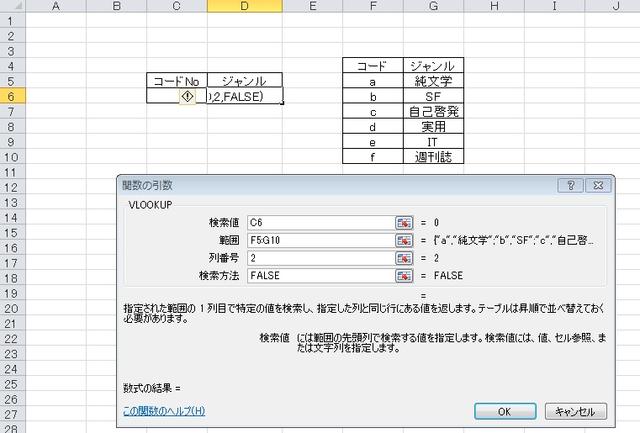Click the 列番号 input field containing 2
Image resolution: width=640 pixels, height=433 pixels.
tap(321, 258)
